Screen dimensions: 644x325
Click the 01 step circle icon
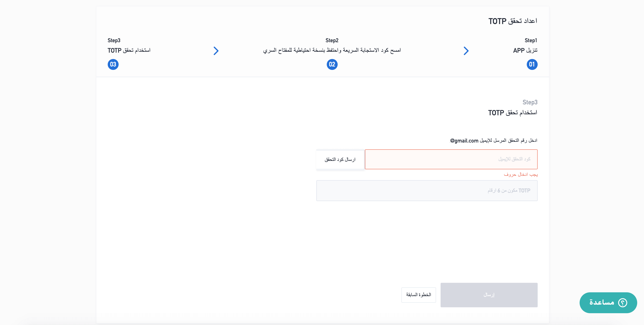pyautogui.click(x=532, y=64)
